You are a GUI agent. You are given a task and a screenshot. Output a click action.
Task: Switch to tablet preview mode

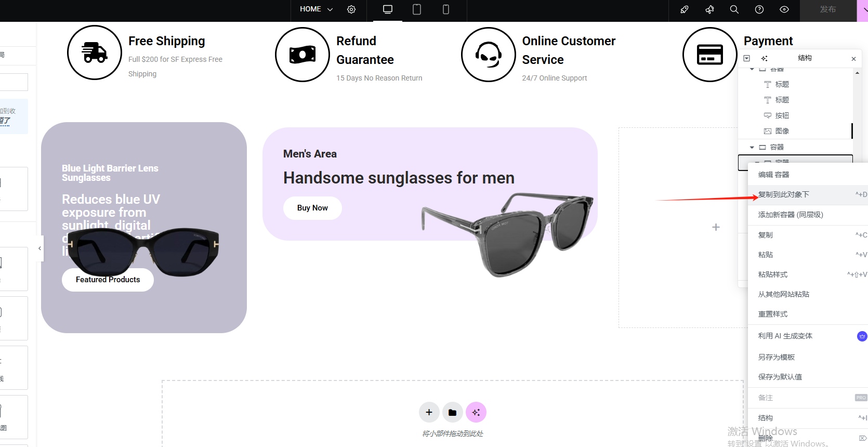pos(417,9)
